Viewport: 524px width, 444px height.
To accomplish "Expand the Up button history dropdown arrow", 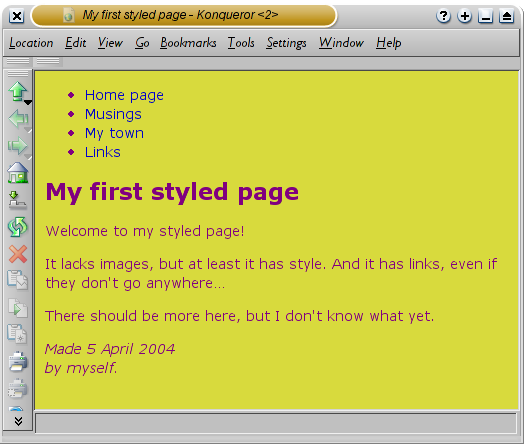I will click(x=28, y=103).
